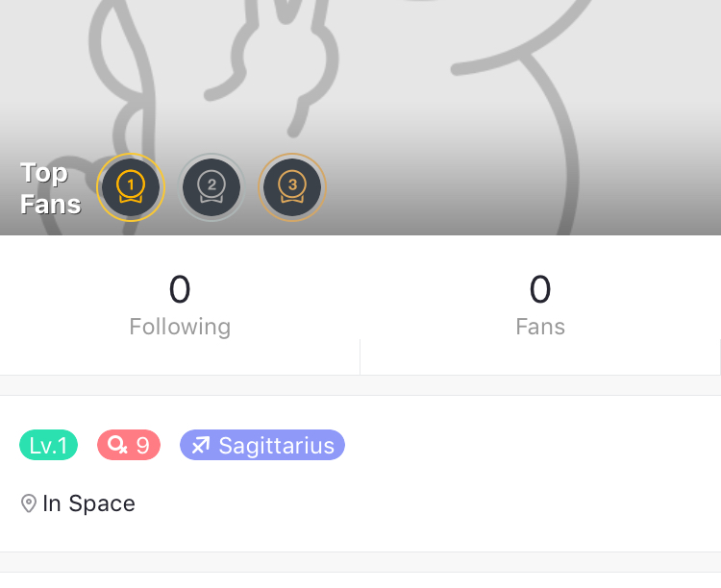Click the vertical divider between Following and Fans
The image size is (721, 588).
point(360,355)
